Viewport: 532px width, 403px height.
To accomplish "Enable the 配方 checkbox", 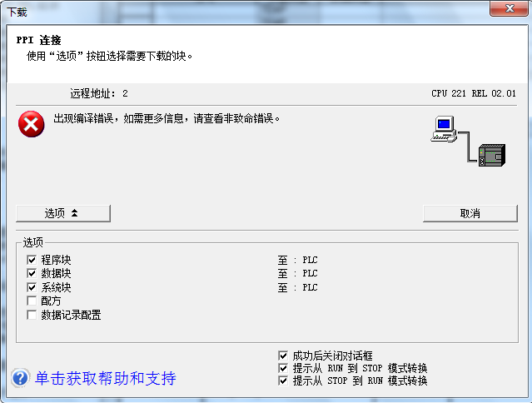I will 32,301.
